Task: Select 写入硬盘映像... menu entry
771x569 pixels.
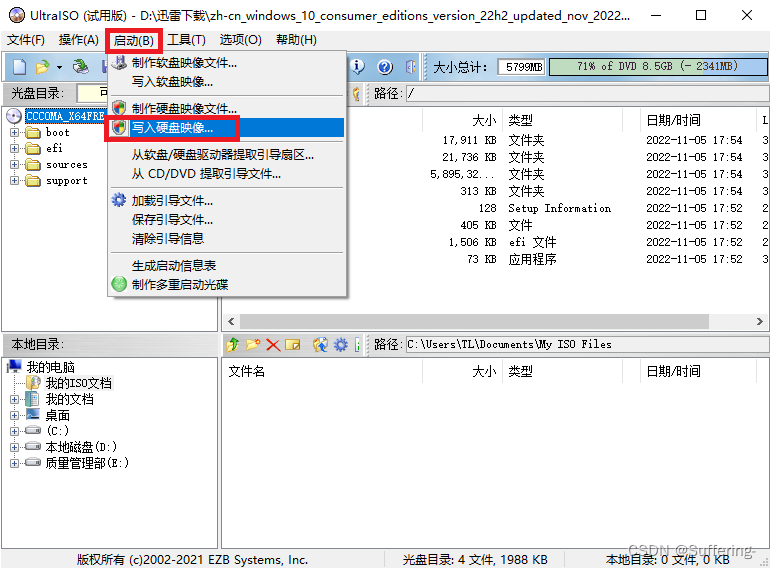Action: 227,127
